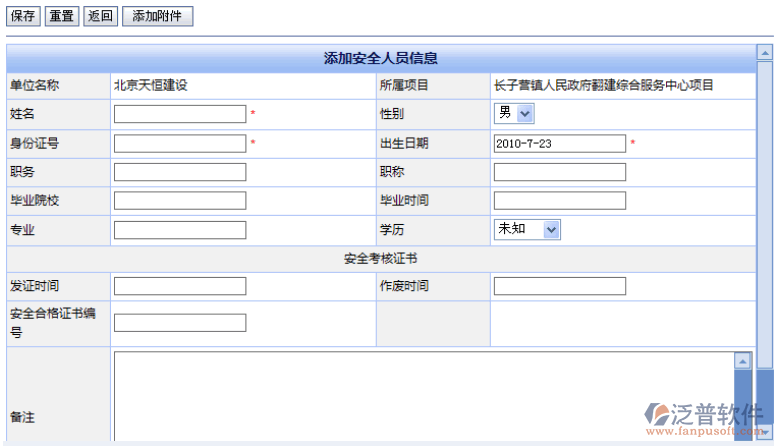Click the remarks textarea scroll up arrow

click(x=742, y=361)
